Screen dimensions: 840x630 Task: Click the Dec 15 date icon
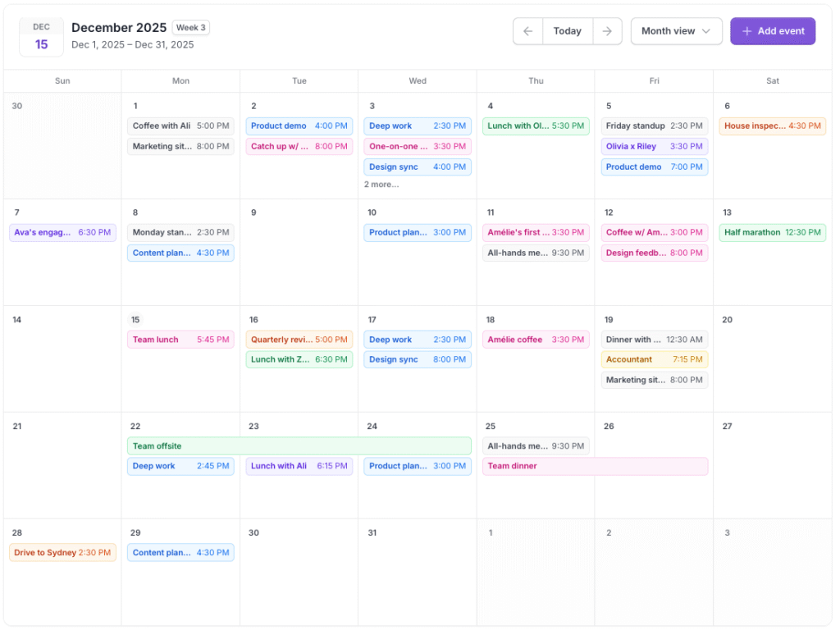pos(41,38)
